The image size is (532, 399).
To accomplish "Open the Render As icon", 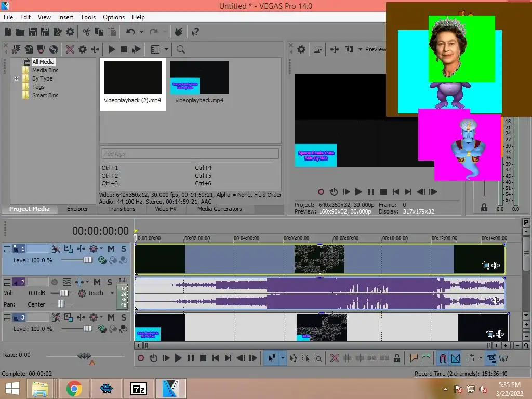I will [x=58, y=32].
